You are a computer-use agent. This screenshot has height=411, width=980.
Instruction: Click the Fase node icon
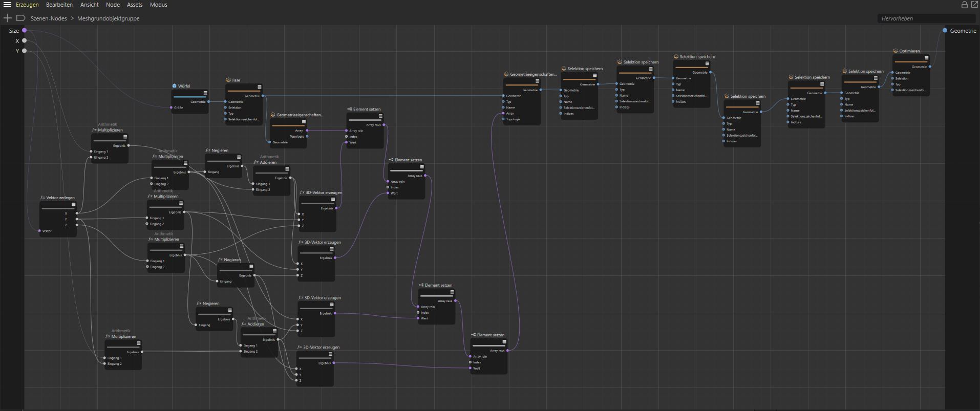click(x=228, y=80)
